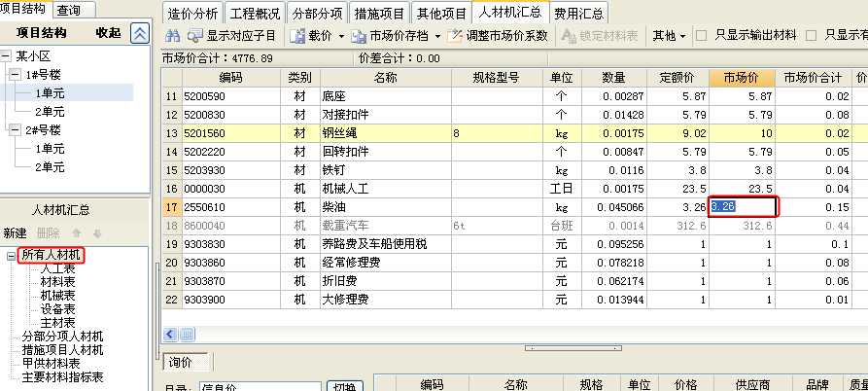Select the 人工表 tree item
The height and width of the screenshot is (391, 868).
(57, 268)
